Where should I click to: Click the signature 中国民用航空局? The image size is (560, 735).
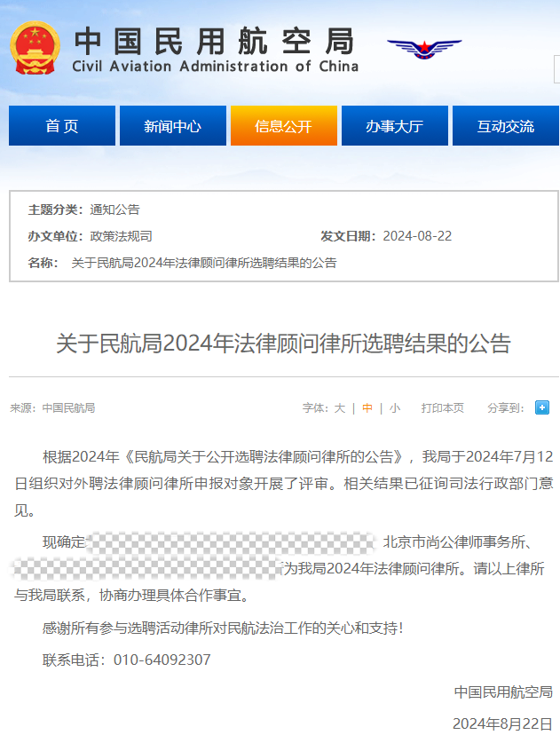503,692
